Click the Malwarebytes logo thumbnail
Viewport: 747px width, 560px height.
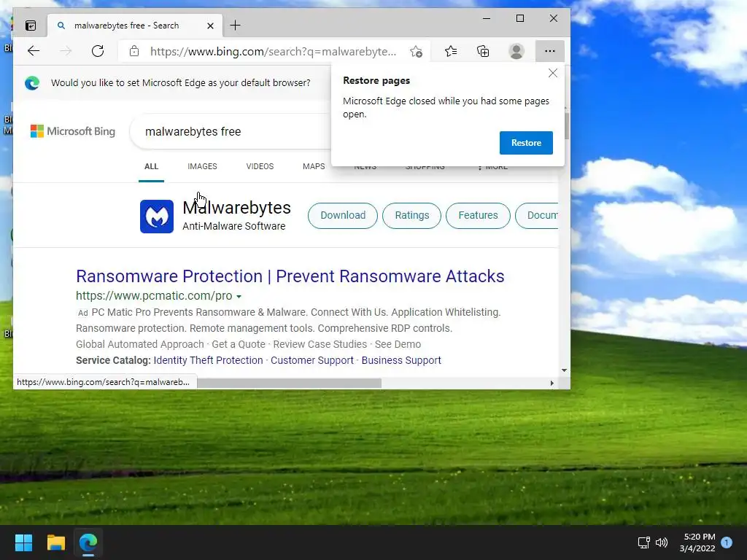[x=157, y=216]
